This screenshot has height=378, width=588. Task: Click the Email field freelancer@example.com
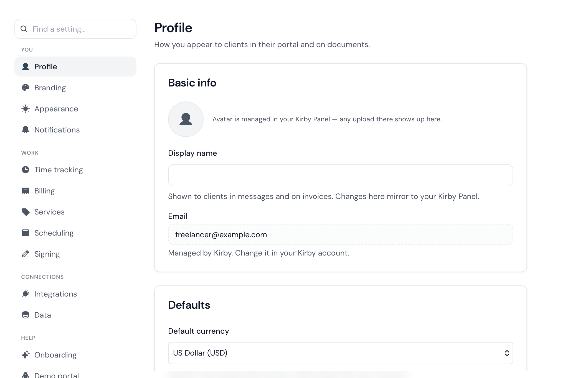[x=340, y=234]
